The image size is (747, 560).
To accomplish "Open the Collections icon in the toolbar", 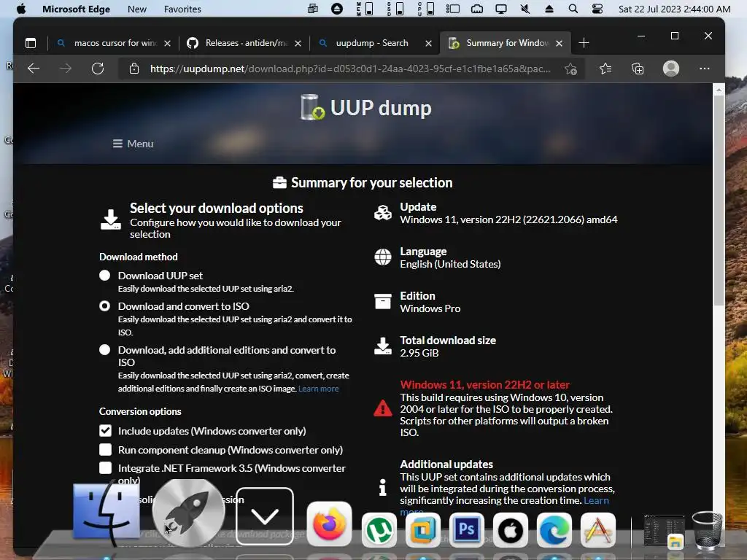I will pos(638,69).
